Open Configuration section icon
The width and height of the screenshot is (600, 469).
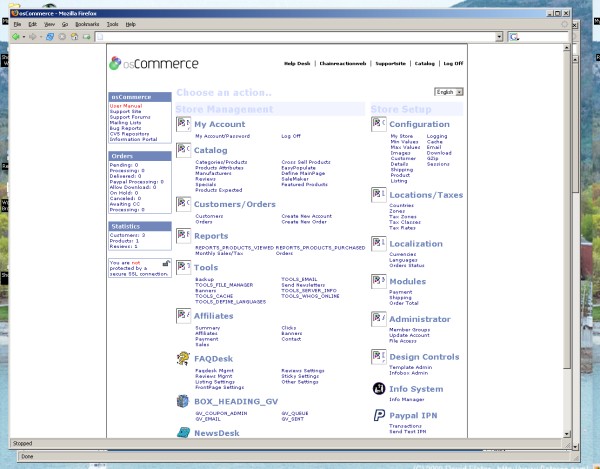point(378,124)
